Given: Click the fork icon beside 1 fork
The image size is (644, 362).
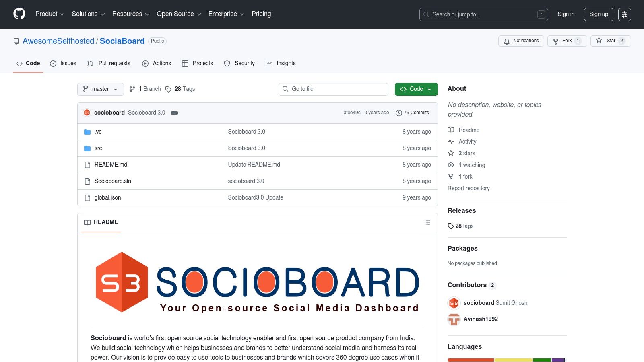Looking at the screenshot, I should click(x=451, y=177).
